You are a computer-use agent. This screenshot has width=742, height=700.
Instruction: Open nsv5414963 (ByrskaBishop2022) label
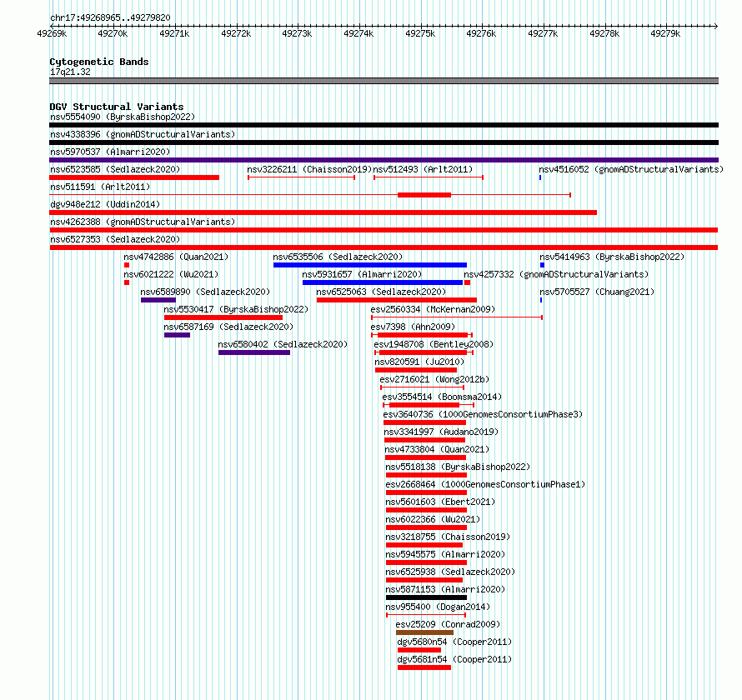612,257
